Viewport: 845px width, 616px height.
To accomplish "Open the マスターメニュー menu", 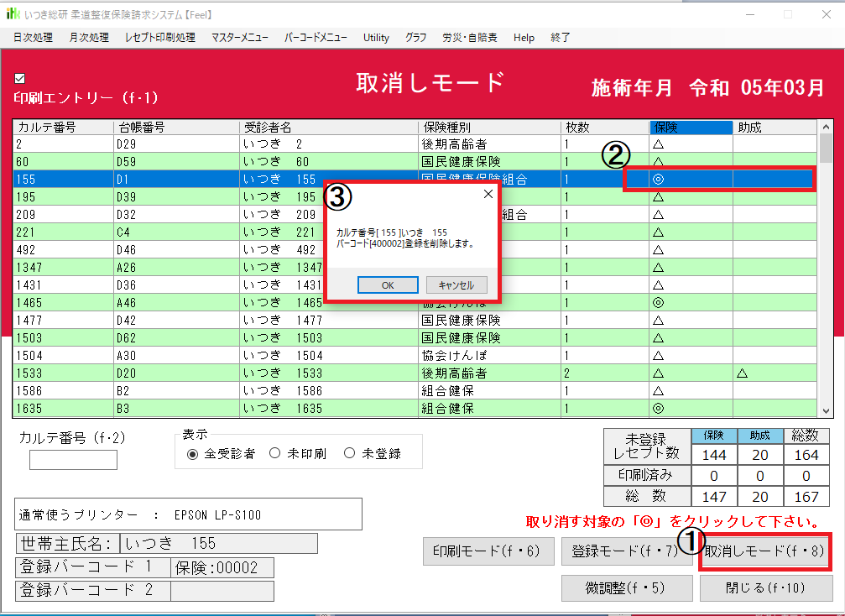I will [x=239, y=38].
